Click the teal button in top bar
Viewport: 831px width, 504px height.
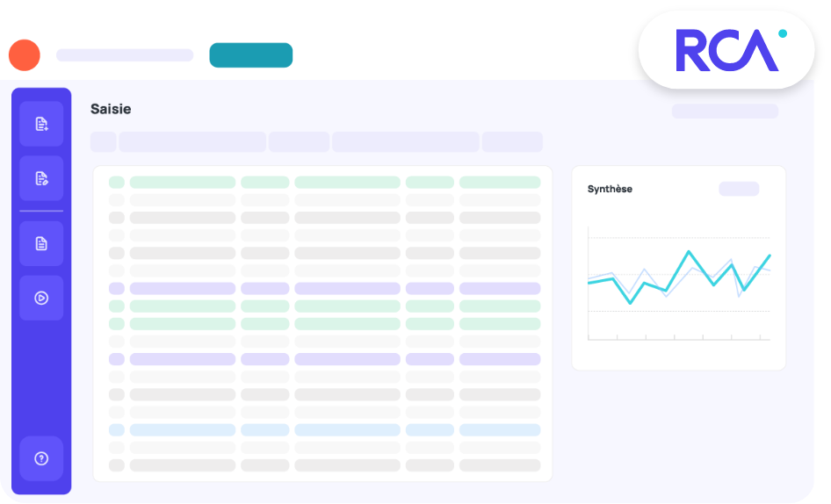(250, 55)
